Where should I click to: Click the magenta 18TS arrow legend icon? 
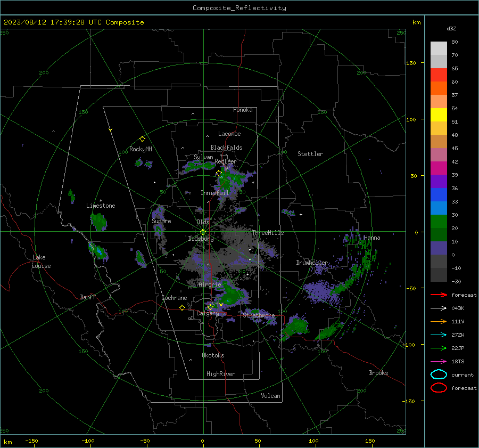[439, 362]
